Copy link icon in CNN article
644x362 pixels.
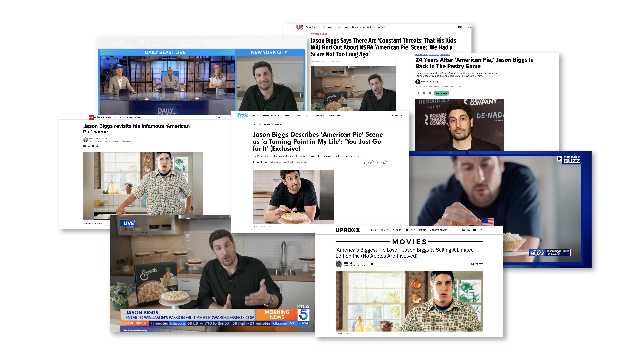[97, 146]
